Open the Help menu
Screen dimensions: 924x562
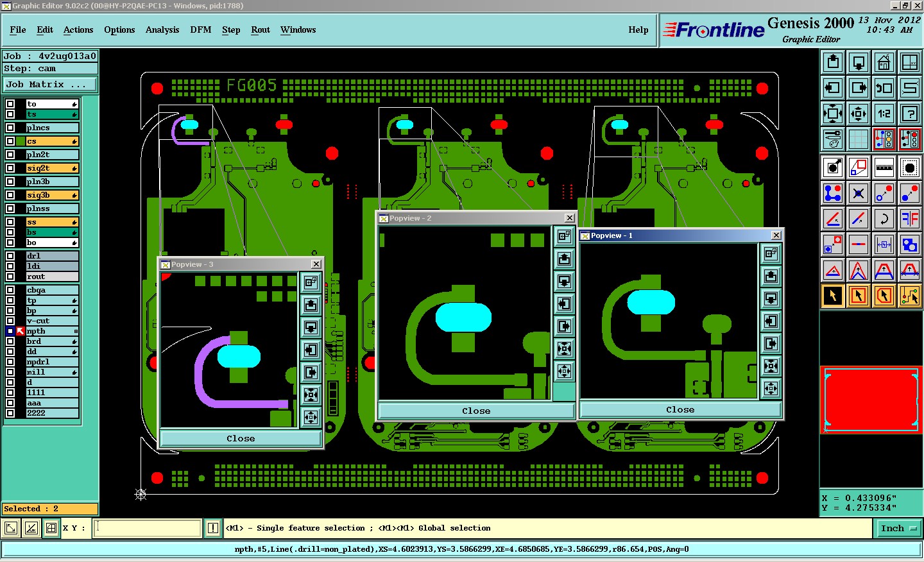[638, 30]
